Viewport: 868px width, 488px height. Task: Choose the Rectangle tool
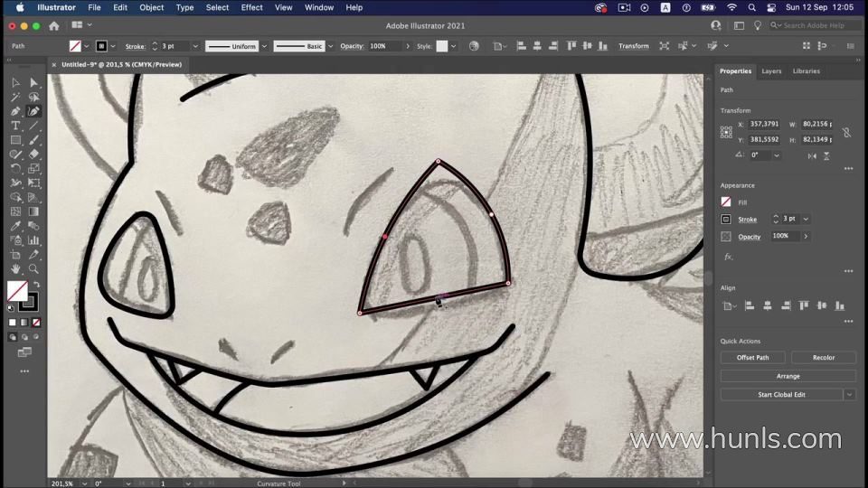tap(15, 140)
